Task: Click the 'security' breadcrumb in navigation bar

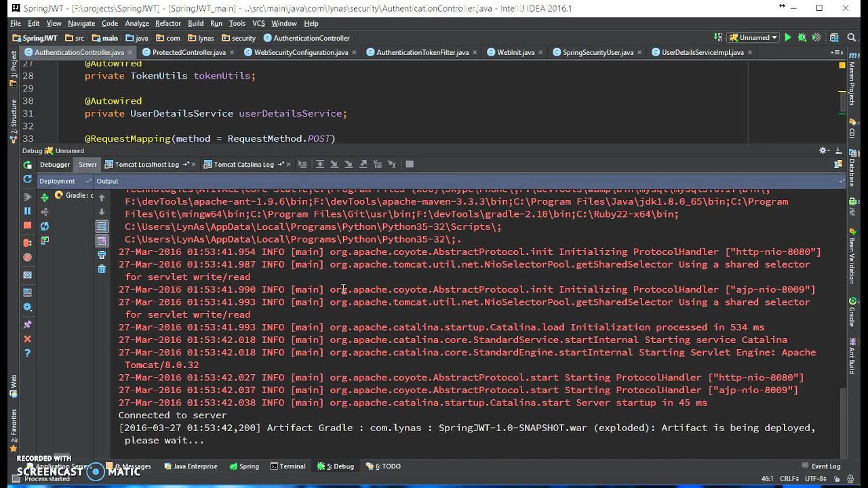Action: click(x=239, y=38)
